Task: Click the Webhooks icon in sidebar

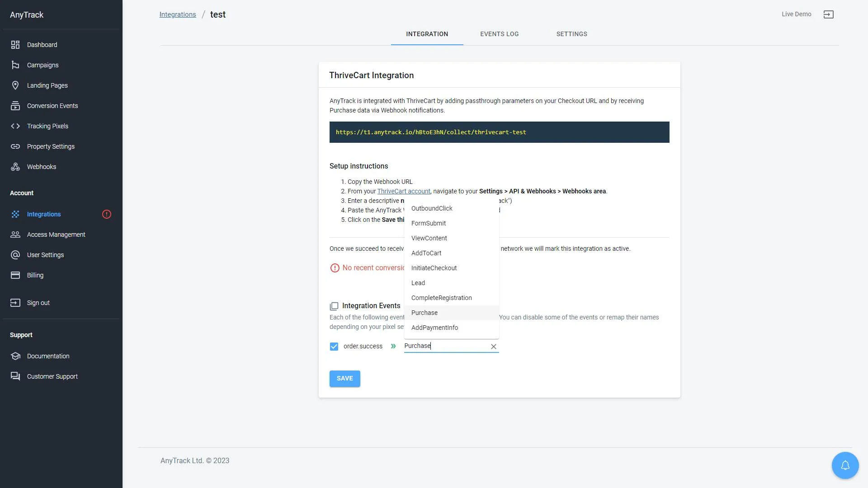Action: [x=15, y=167]
